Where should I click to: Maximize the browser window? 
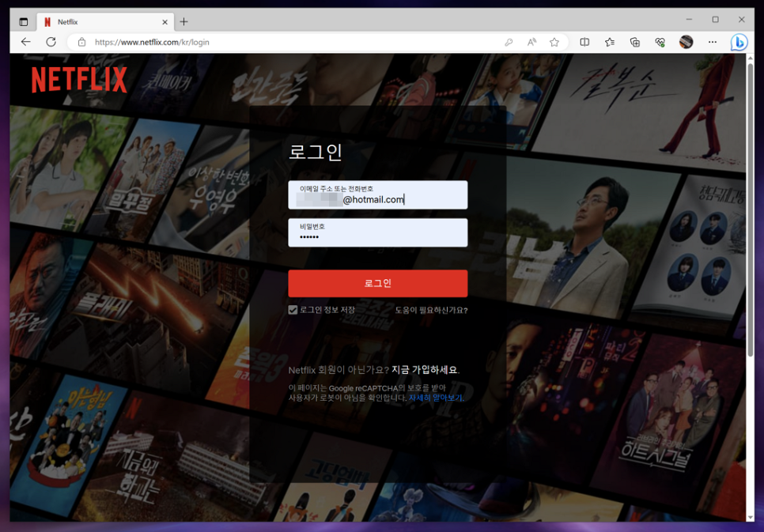click(715, 20)
